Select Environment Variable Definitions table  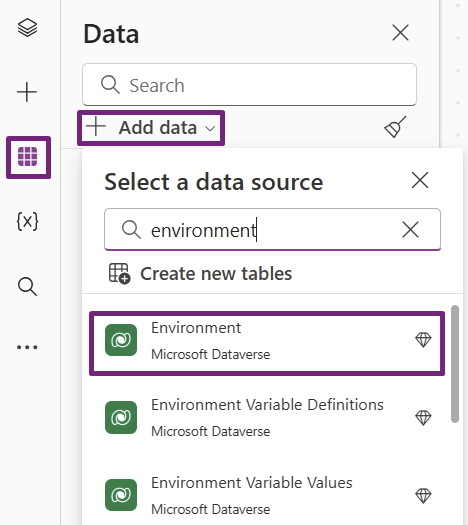click(267, 418)
